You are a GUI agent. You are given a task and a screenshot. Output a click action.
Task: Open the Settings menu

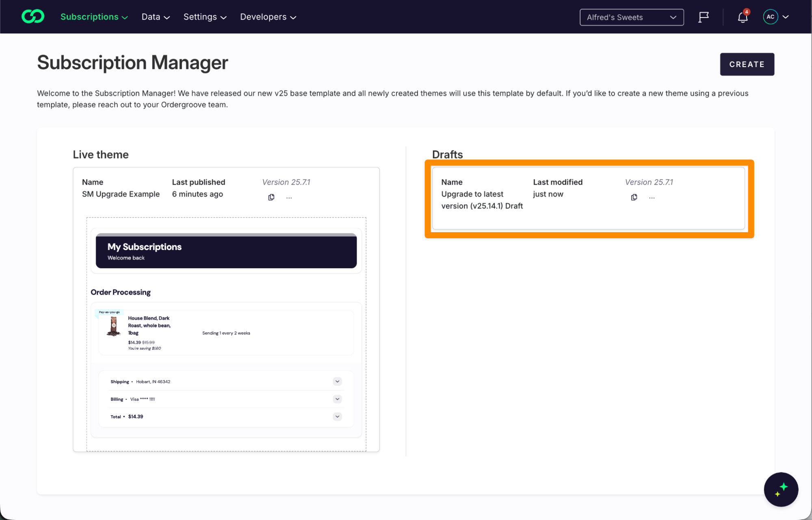pos(205,17)
